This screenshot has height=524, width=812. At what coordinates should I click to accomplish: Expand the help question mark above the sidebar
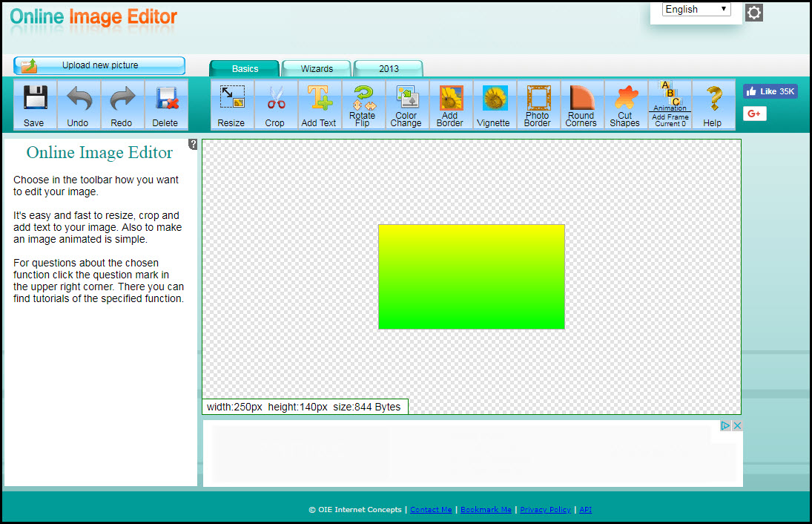(193, 144)
